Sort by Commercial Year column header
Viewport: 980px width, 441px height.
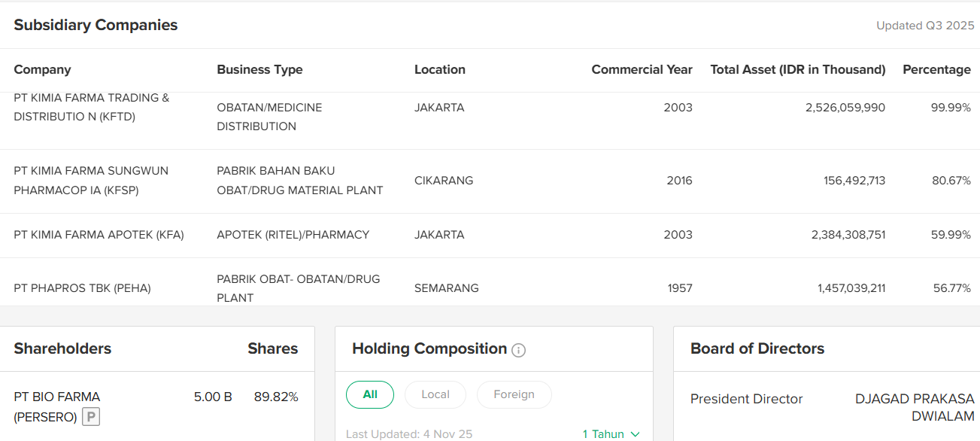pos(642,70)
